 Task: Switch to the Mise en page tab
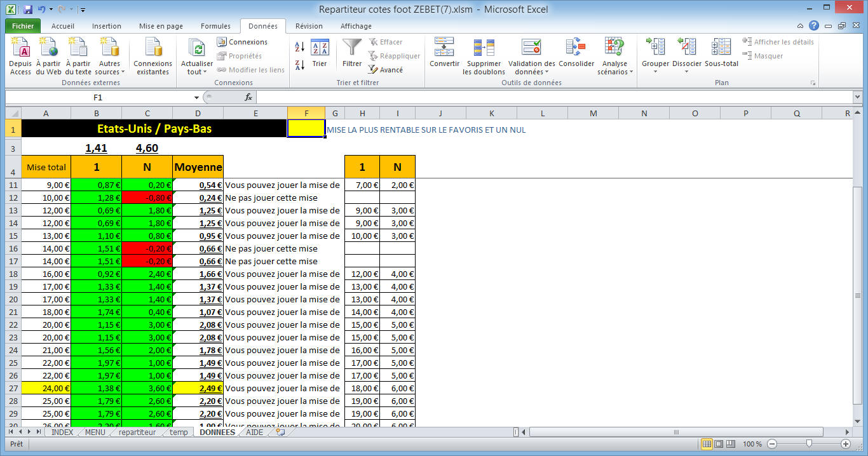click(x=161, y=26)
